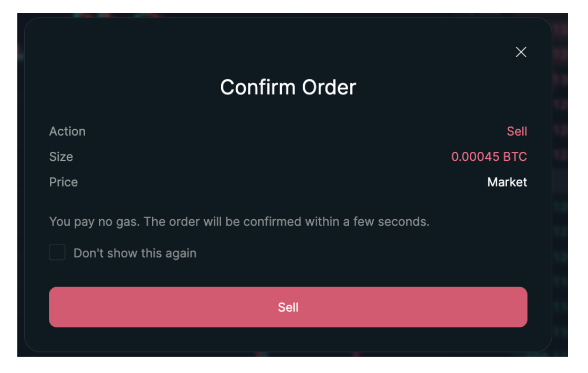The height and width of the screenshot is (373, 588).
Task: Select the Size row label
Action: click(61, 157)
